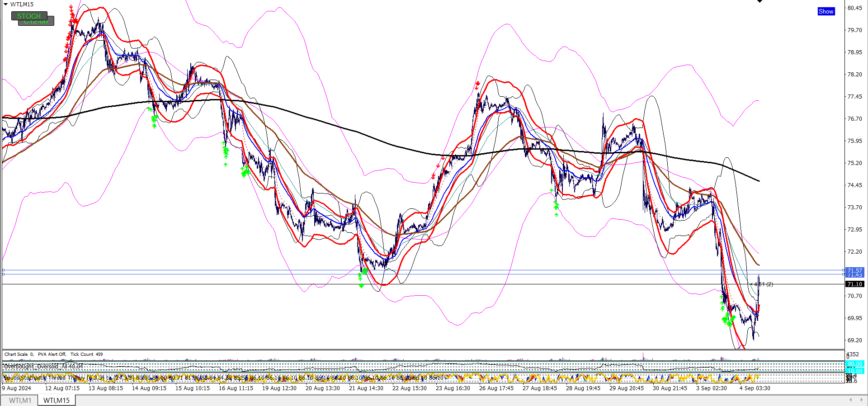Click the Chart Scale PVA Alert text
This screenshot has height=406, width=868.
tap(53, 354)
